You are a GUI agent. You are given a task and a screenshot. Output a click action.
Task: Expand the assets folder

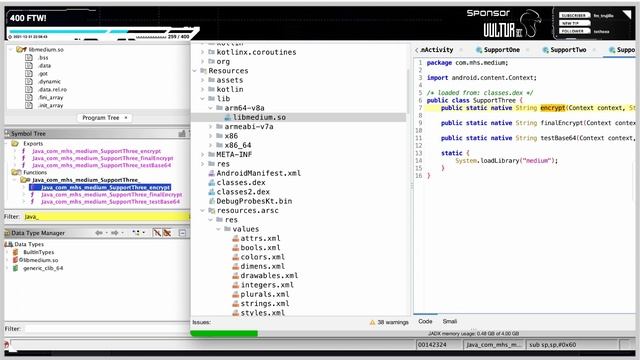tap(202, 80)
